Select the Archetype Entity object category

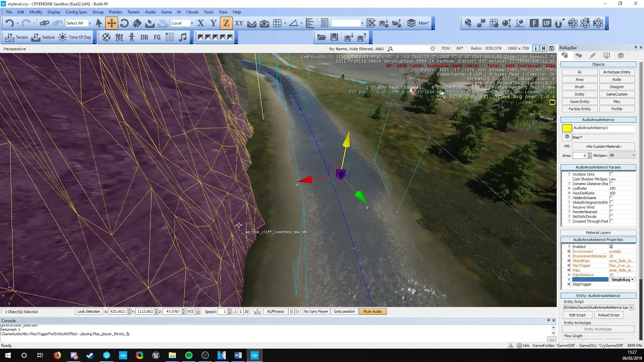click(617, 72)
